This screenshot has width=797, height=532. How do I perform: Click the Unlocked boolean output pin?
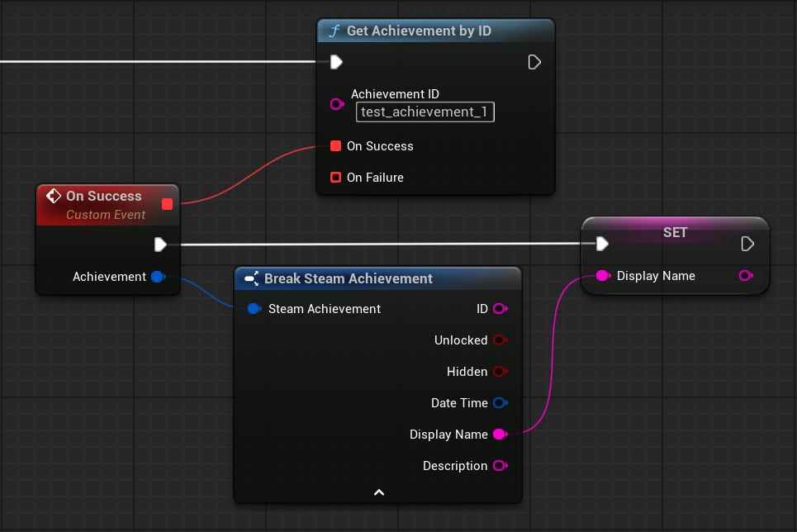tap(500, 340)
